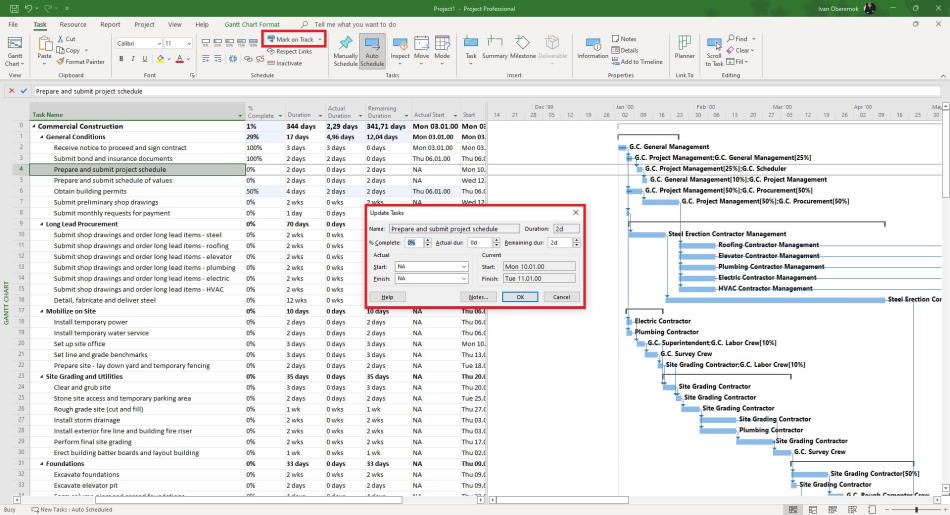The image size is (950, 515).
Task: Click Mark on Track
Action: [x=290, y=39]
